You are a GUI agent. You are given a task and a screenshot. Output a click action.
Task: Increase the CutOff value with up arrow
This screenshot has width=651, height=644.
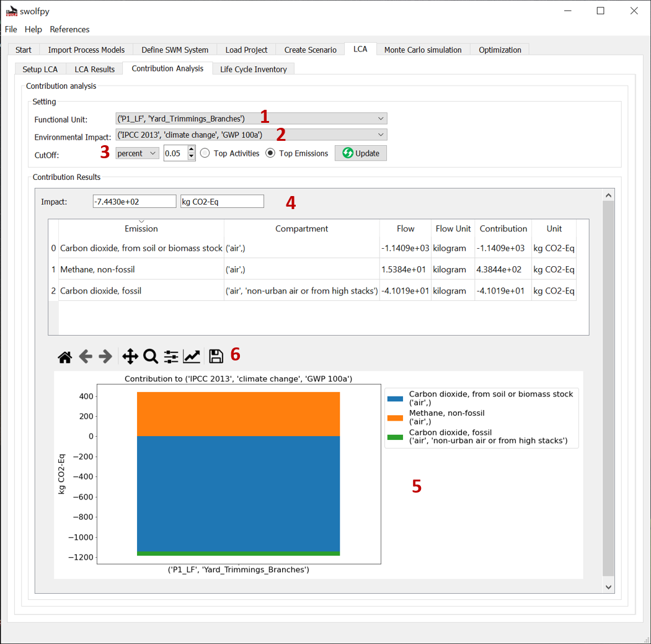[191, 150]
